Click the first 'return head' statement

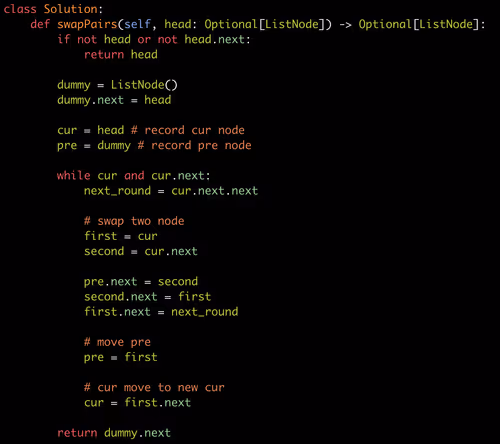121,54
